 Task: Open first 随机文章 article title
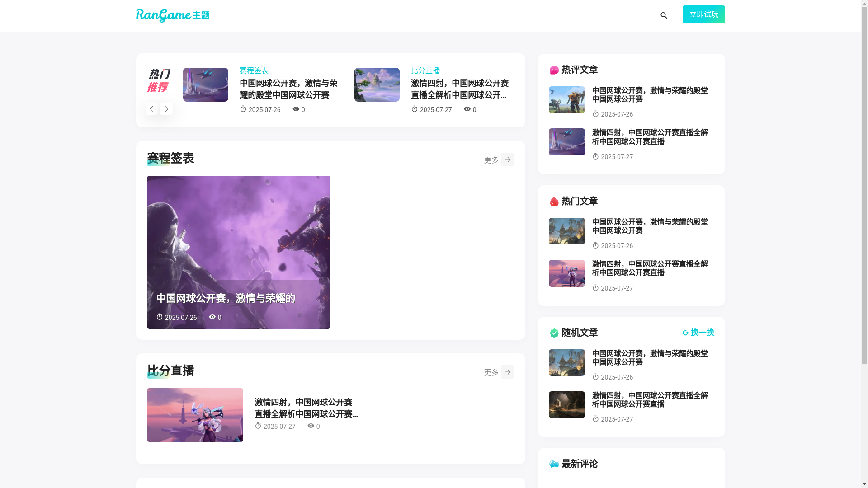click(650, 357)
